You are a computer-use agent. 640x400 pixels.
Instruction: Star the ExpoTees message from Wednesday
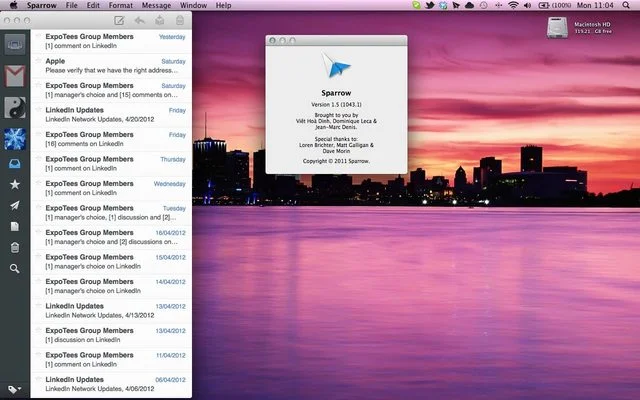tap(38, 184)
